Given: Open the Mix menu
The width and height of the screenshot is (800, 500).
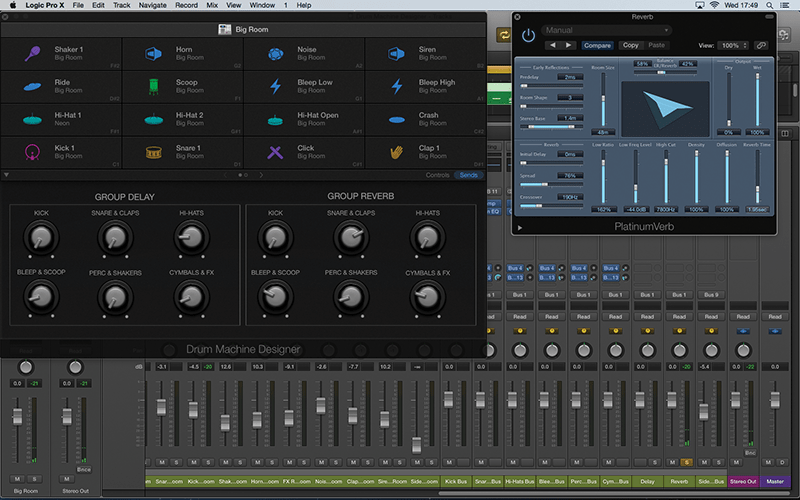Looking at the screenshot, I should (x=212, y=5).
